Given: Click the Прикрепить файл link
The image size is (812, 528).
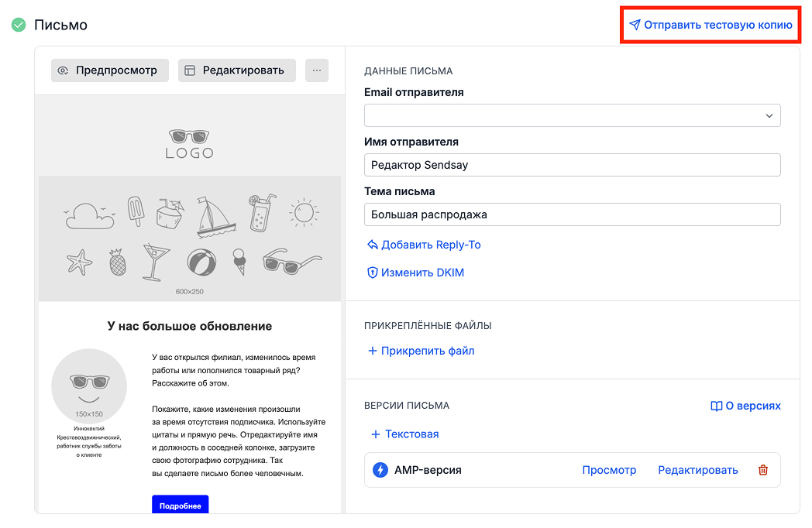Looking at the screenshot, I should 421,351.
